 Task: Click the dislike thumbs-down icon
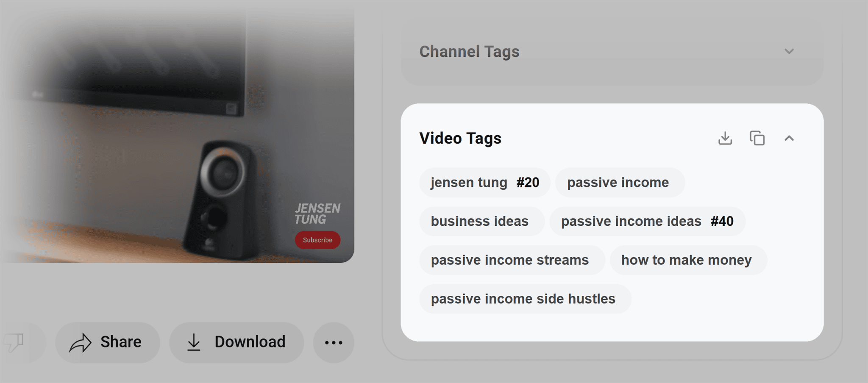point(14,342)
